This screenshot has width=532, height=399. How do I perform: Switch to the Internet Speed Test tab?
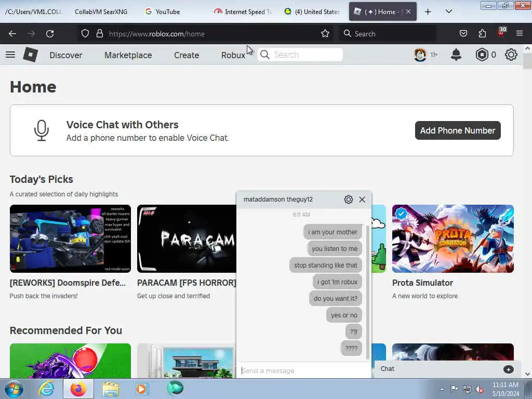click(244, 12)
